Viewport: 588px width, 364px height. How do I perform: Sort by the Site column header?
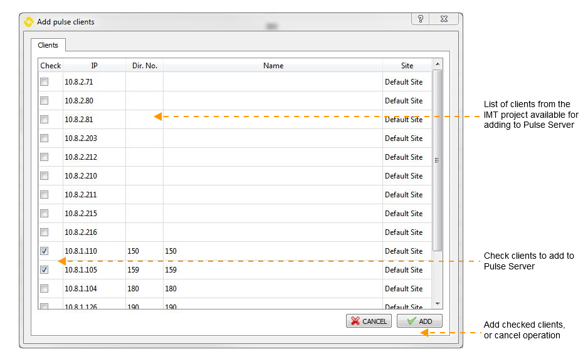[x=407, y=66]
